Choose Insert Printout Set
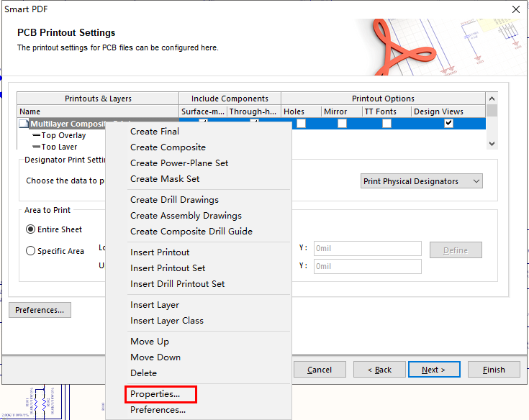Image resolution: width=529 pixels, height=420 pixels. coord(168,268)
